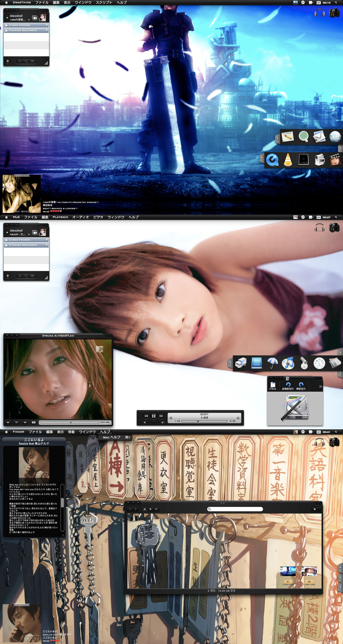Go back in the Finder window
Image resolution: width=343 pixels, height=644 pixels.
pyautogui.click(x=130, y=509)
